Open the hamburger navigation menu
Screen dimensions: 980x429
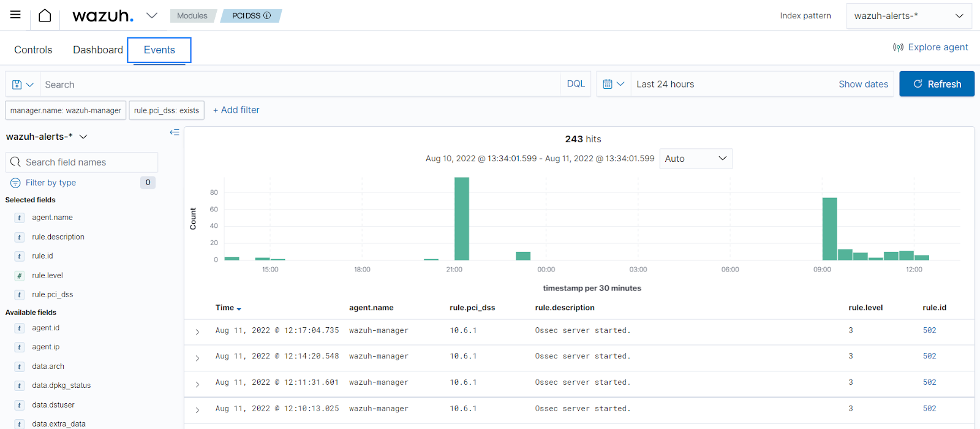15,15
